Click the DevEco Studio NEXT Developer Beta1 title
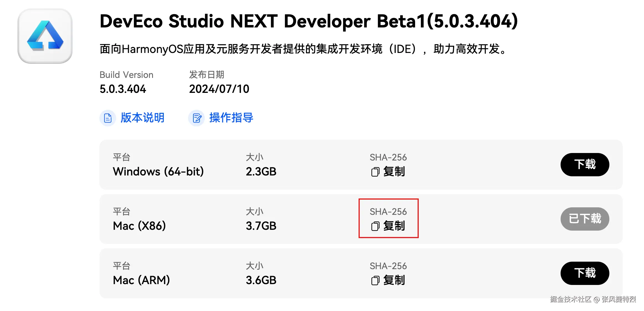The image size is (644, 311). point(309,21)
